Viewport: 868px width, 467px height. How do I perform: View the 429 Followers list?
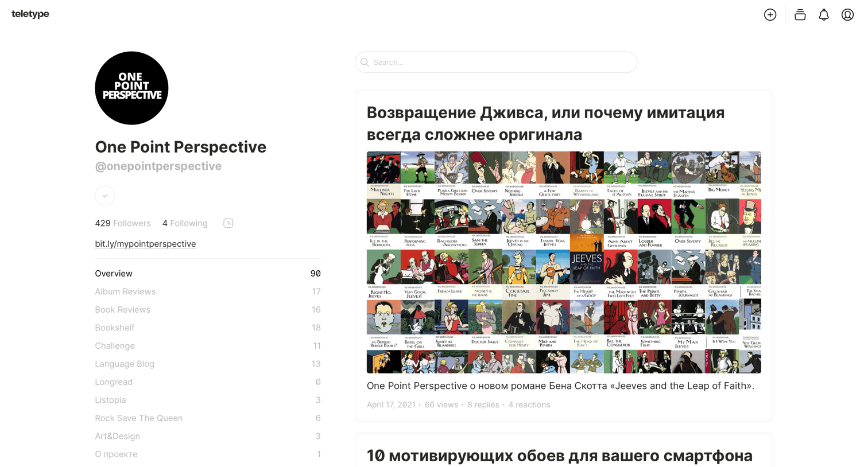pyautogui.click(x=123, y=223)
